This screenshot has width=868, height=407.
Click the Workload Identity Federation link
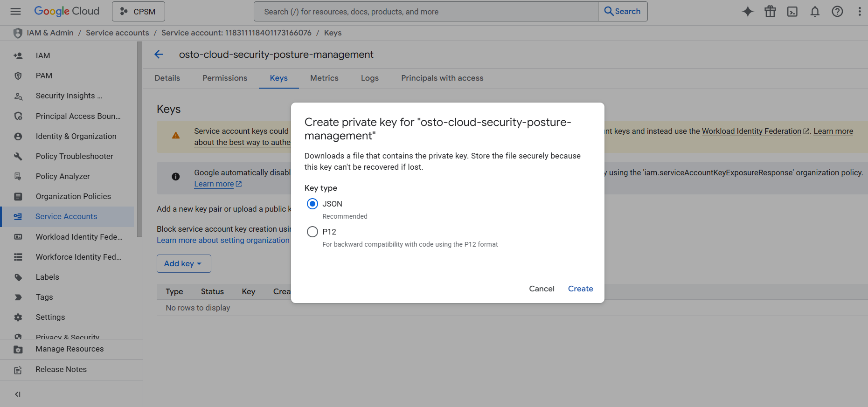751,131
